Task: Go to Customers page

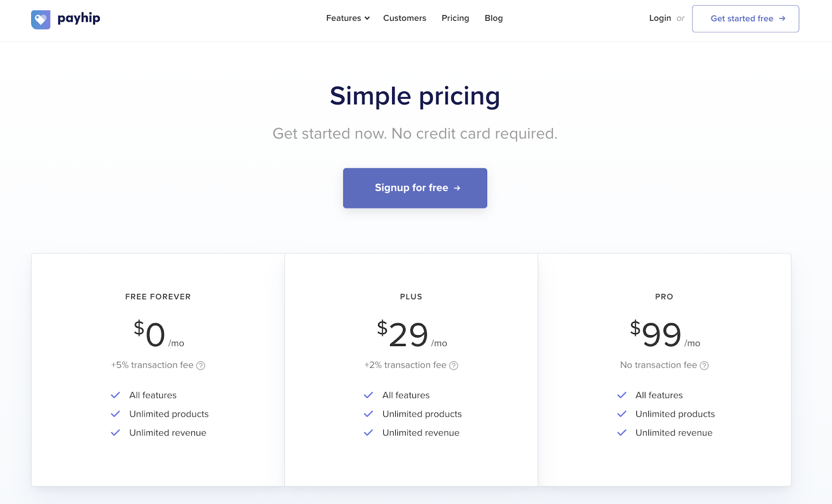Action: point(405,18)
